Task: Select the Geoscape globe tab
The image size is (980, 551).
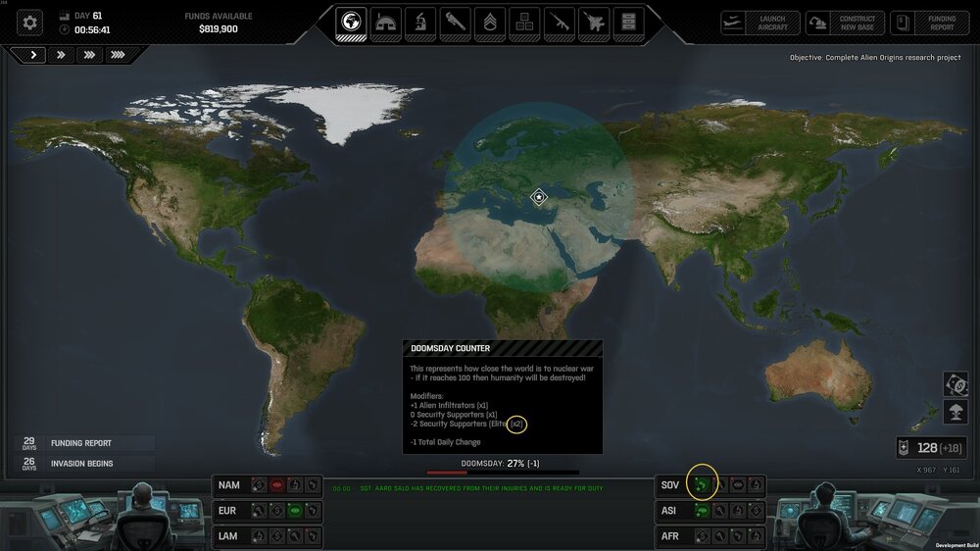Action: (351, 23)
